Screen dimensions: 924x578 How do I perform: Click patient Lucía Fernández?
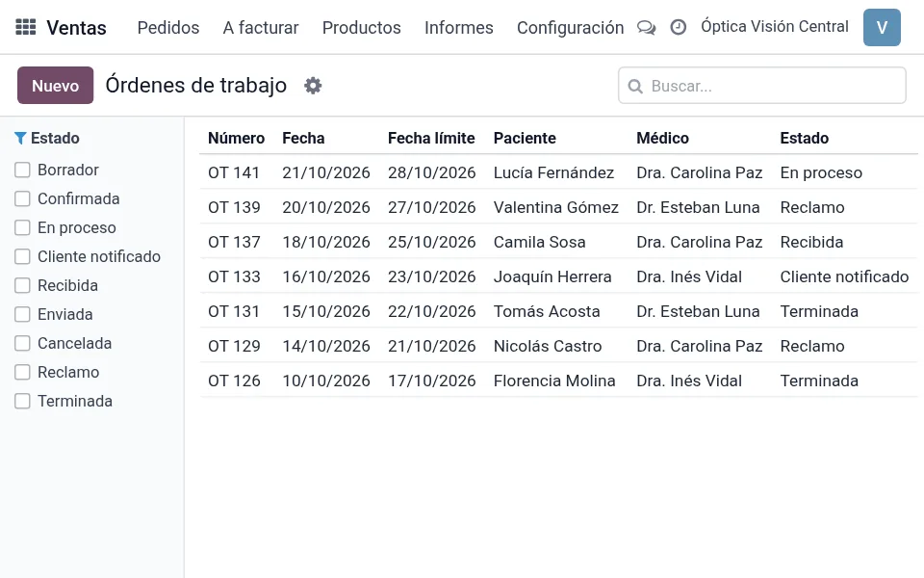point(554,172)
